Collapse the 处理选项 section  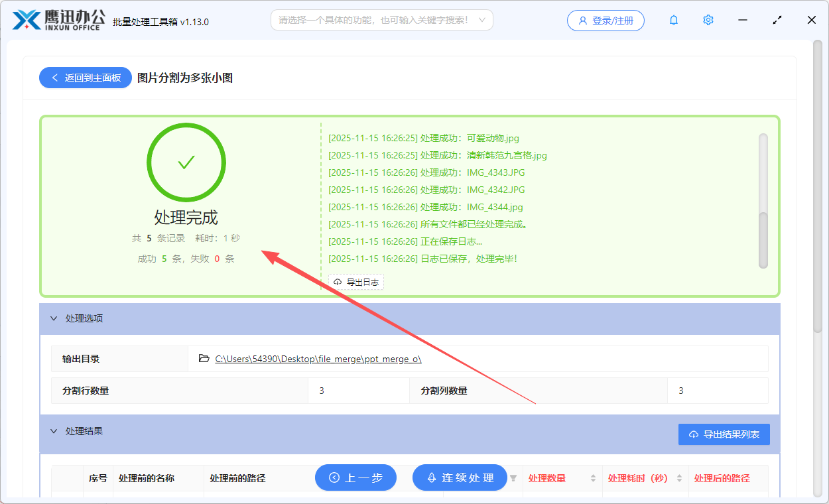(54, 318)
